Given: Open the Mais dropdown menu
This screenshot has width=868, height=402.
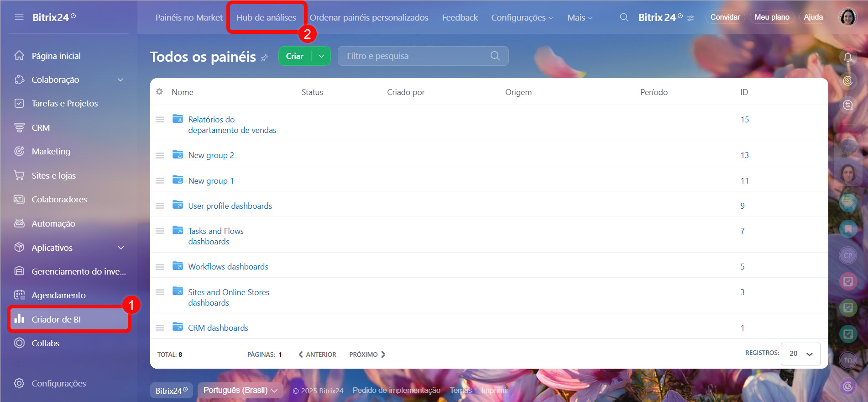Looking at the screenshot, I should 580,17.
